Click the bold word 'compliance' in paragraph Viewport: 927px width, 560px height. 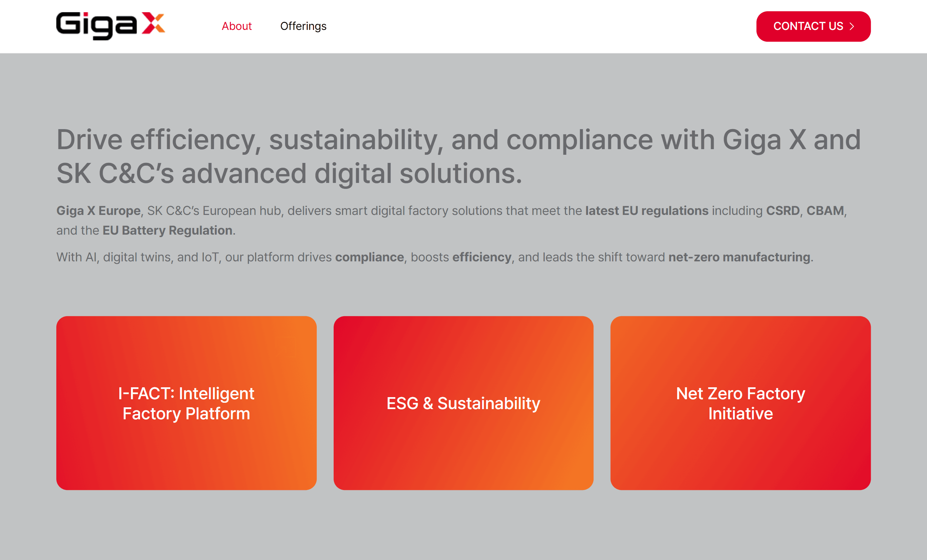pyautogui.click(x=369, y=257)
